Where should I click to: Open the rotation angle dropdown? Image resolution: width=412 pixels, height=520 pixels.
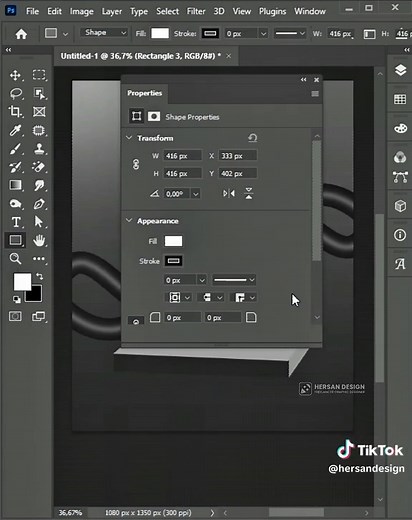[196, 194]
